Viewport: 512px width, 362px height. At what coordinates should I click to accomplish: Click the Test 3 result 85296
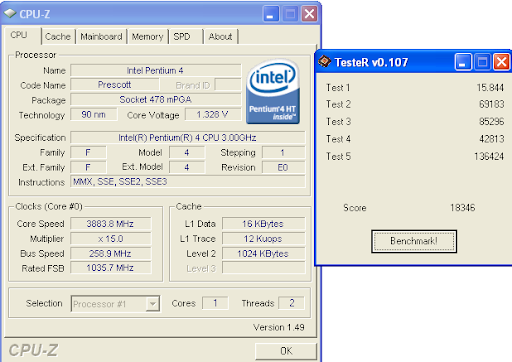coord(491,122)
